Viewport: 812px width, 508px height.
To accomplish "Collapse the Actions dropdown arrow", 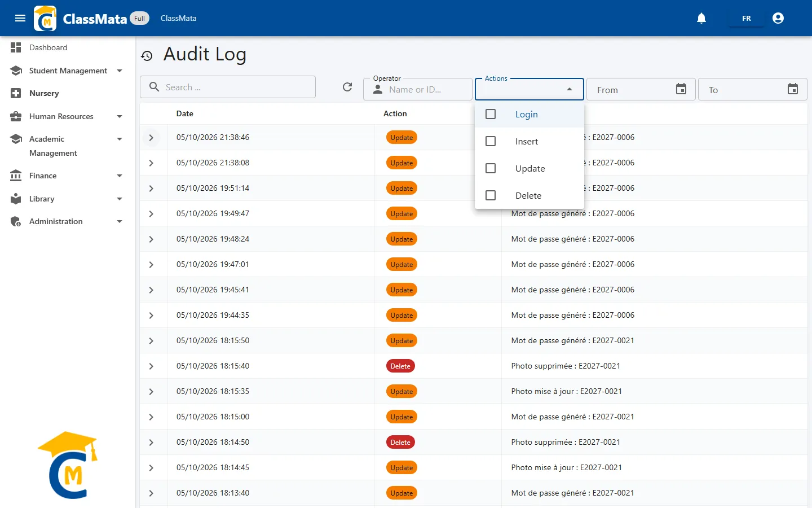I will coord(570,89).
